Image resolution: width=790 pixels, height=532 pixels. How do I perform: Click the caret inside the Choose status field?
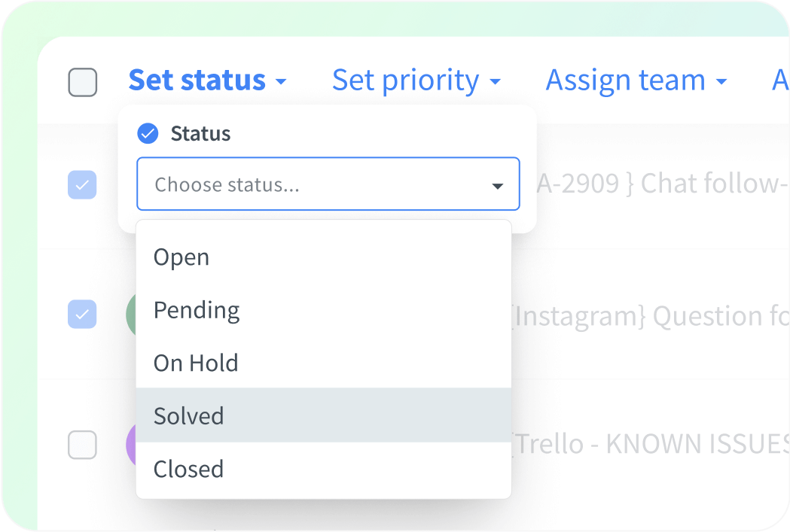click(x=498, y=184)
